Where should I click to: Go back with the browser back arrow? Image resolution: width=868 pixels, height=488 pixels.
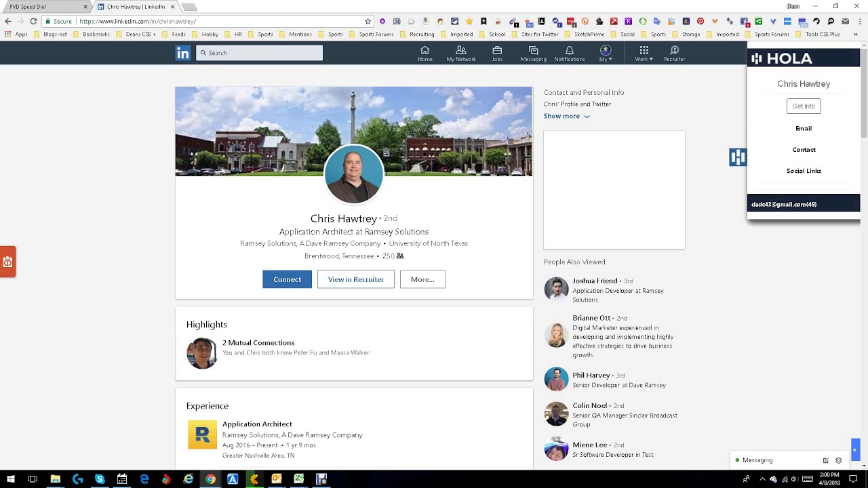tap(8, 21)
